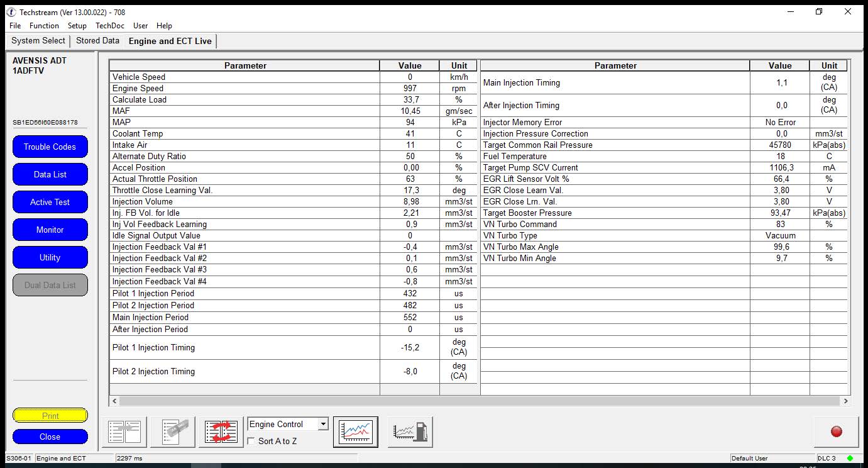The width and height of the screenshot is (868, 468).
Task: Open the fuel consumption graph icon
Action: coord(410,432)
